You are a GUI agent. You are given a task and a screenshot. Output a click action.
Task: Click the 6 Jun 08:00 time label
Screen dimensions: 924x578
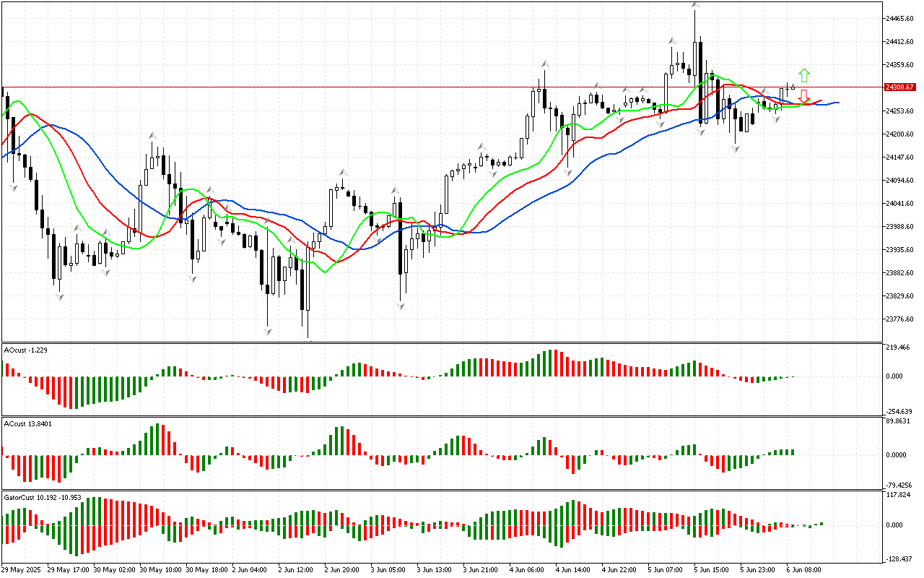pyautogui.click(x=802, y=569)
